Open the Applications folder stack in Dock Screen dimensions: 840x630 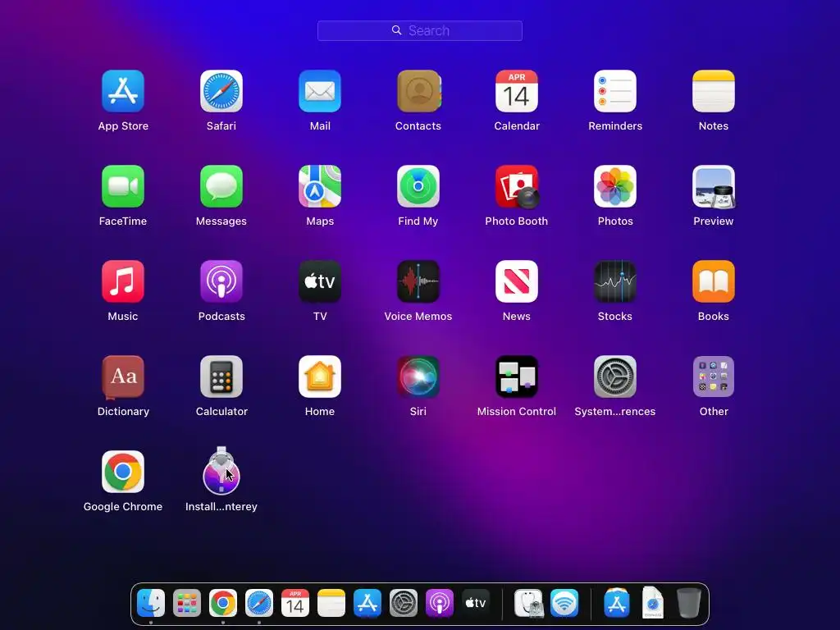617,603
